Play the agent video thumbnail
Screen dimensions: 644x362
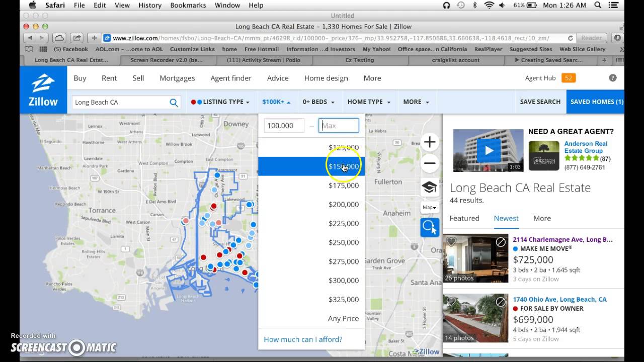click(489, 150)
